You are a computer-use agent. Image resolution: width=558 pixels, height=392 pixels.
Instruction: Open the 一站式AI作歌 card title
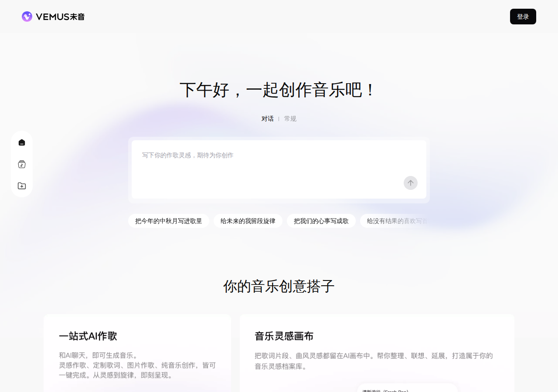tap(88, 336)
